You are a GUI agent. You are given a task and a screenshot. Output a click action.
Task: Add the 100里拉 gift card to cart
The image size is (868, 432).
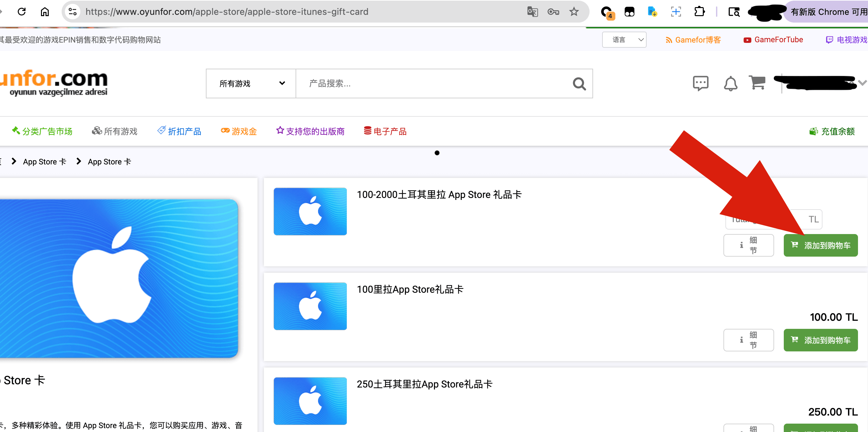point(821,340)
